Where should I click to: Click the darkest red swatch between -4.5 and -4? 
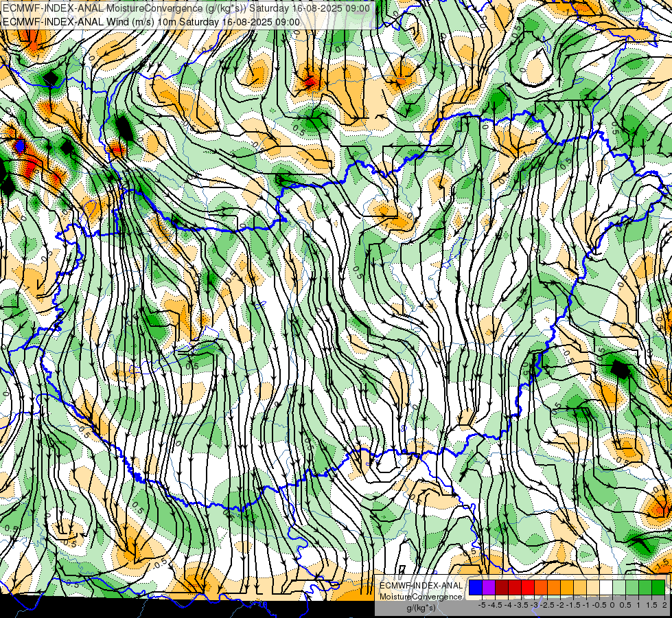(502, 587)
